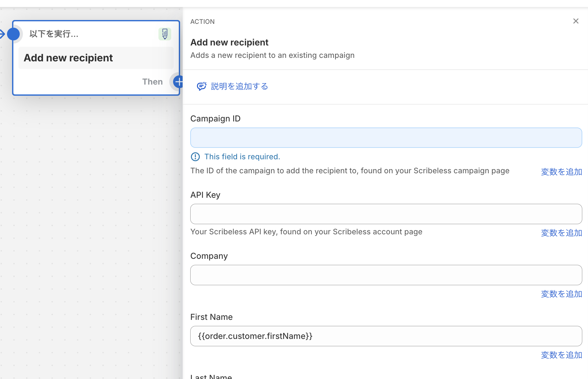
Task: Click into the API Key field
Action: (x=386, y=214)
